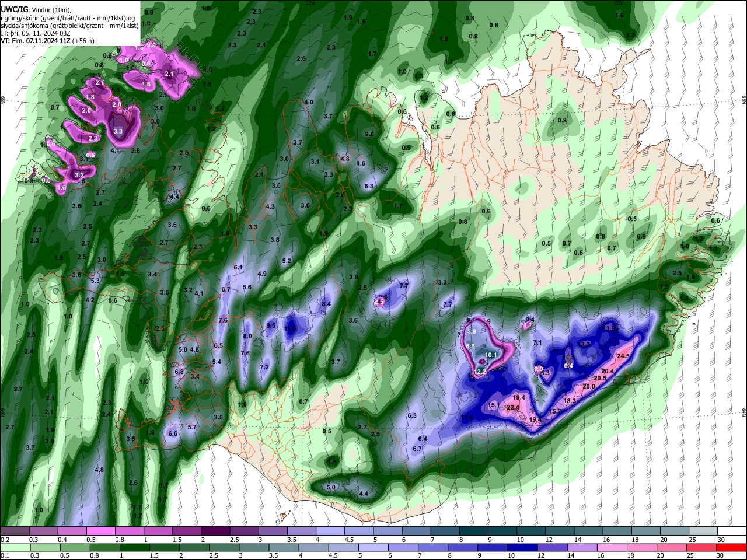Viewport: 747px width, 560px height.
Task: Click the 20.4 precipitation value
Action: click(608, 371)
